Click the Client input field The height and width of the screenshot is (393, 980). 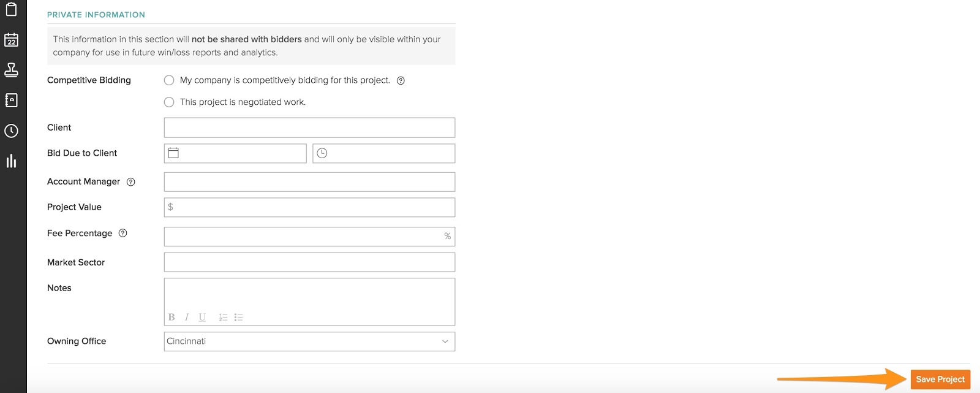point(309,128)
